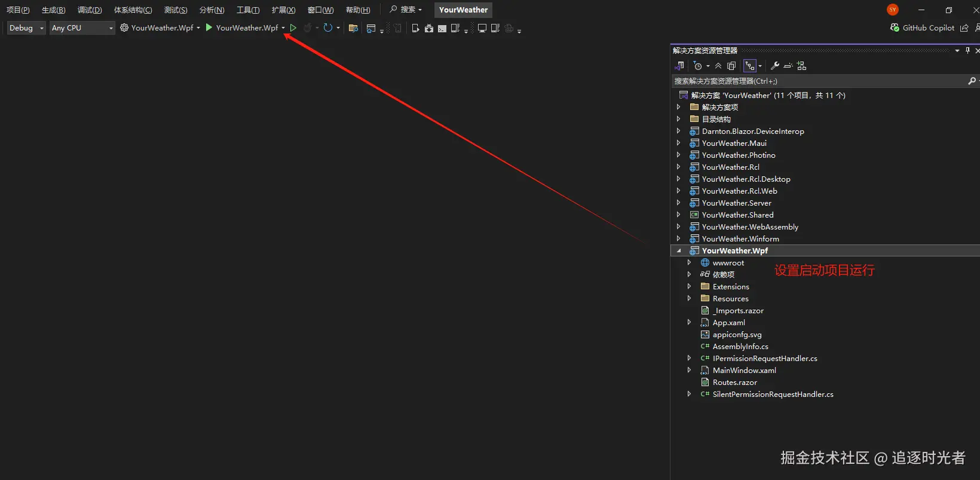This screenshot has height=480, width=980.
Task: Open dropdown arrow next to the restart icon
Action: click(338, 28)
